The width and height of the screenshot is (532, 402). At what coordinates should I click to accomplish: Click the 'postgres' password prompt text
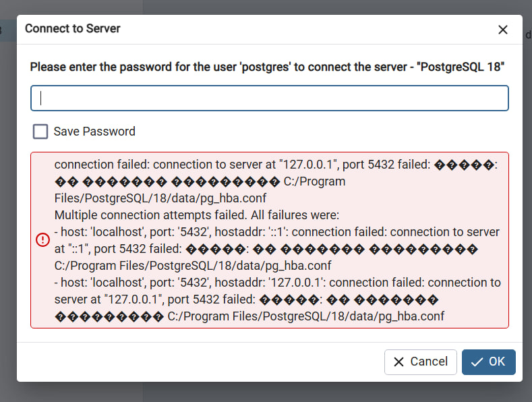coord(267,67)
